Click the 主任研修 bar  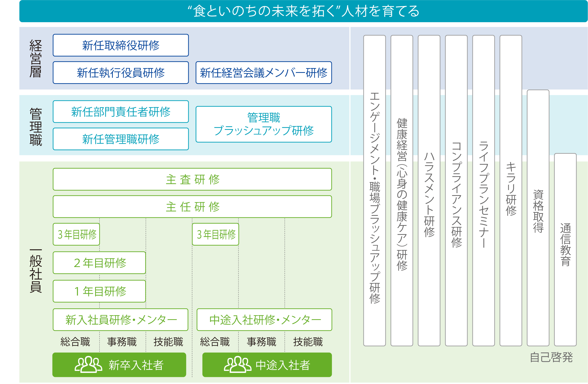click(192, 206)
